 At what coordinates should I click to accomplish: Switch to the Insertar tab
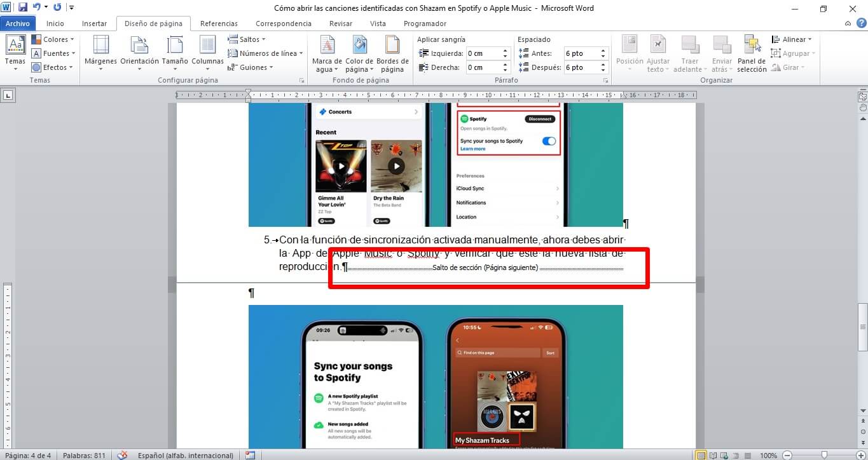click(x=94, y=24)
